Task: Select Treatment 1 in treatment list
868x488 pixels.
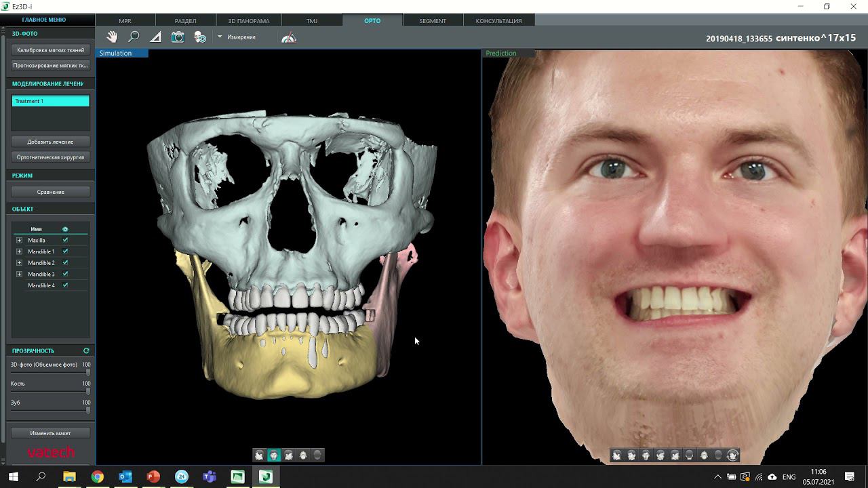Action: coord(51,101)
